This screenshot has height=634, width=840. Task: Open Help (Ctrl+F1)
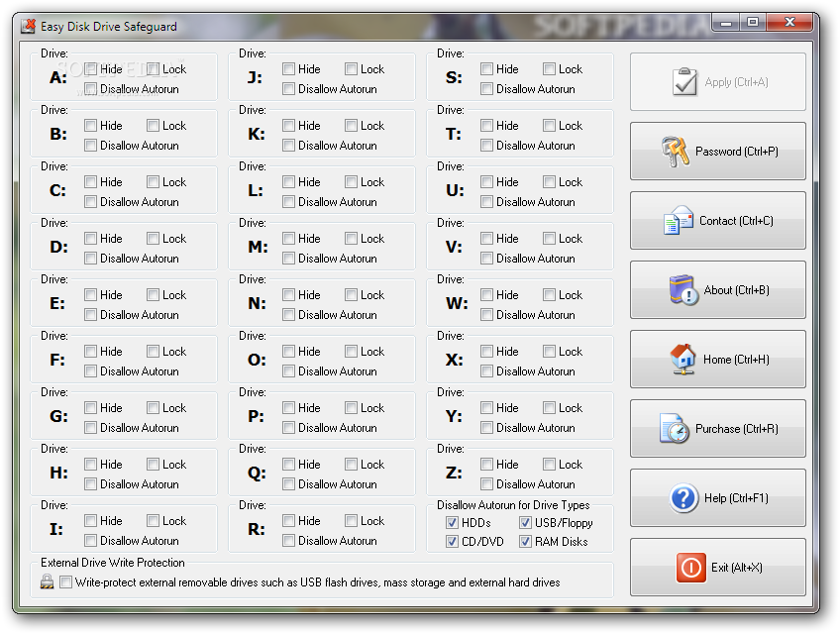coord(718,498)
